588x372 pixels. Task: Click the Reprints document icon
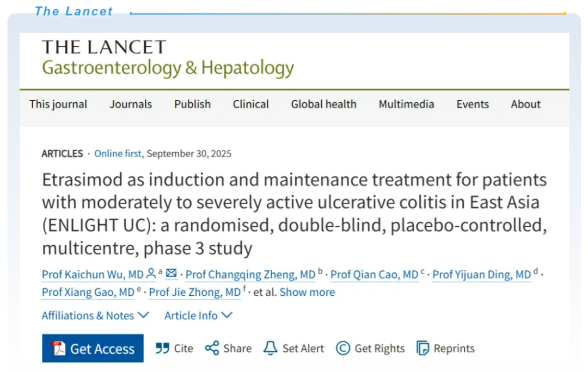click(422, 349)
